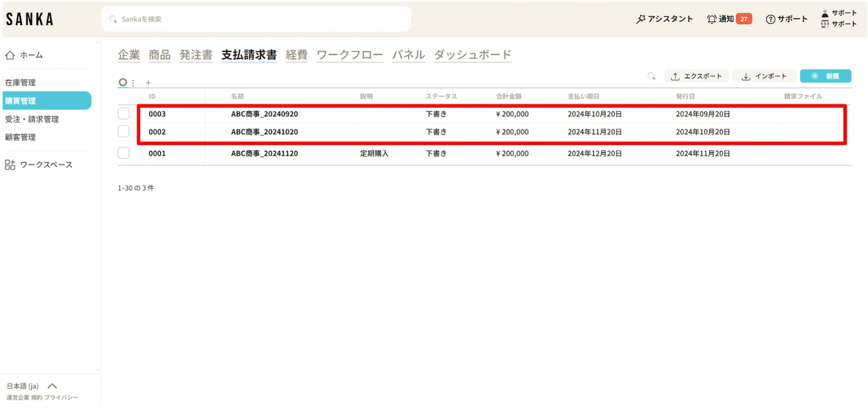Click the Sanka search input field

256,19
